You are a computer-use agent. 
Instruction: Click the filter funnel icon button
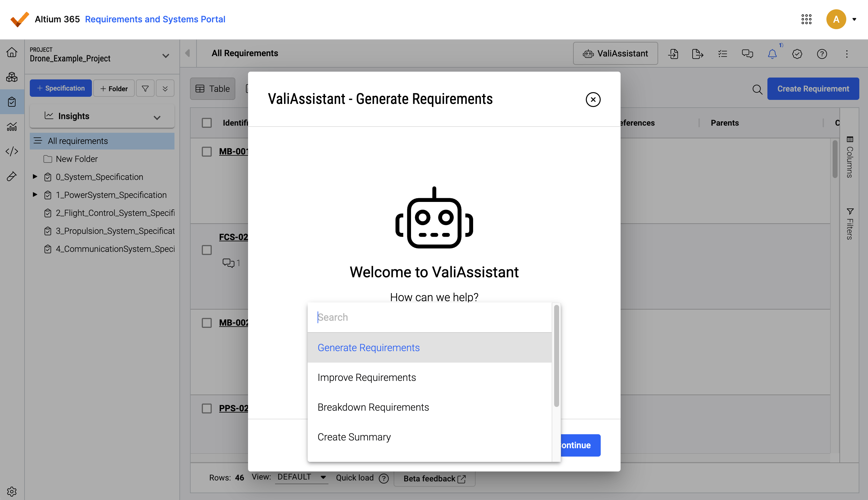click(x=145, y=89)
